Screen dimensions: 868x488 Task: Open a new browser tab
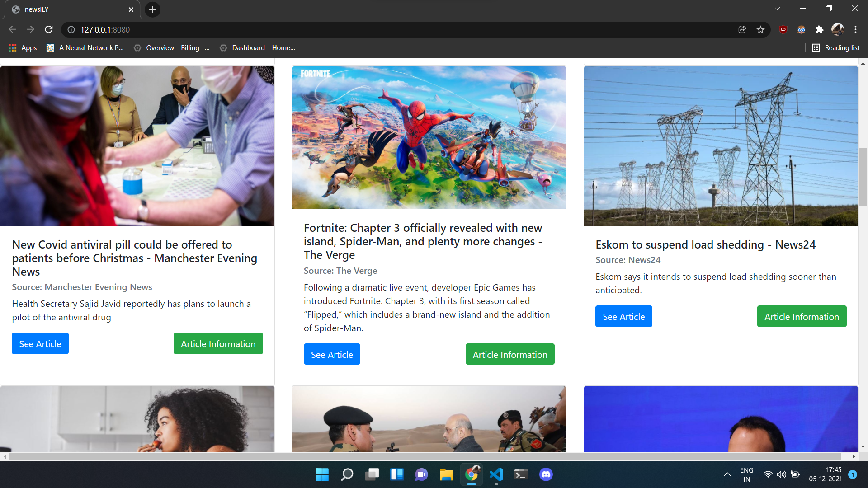point(152,9)
